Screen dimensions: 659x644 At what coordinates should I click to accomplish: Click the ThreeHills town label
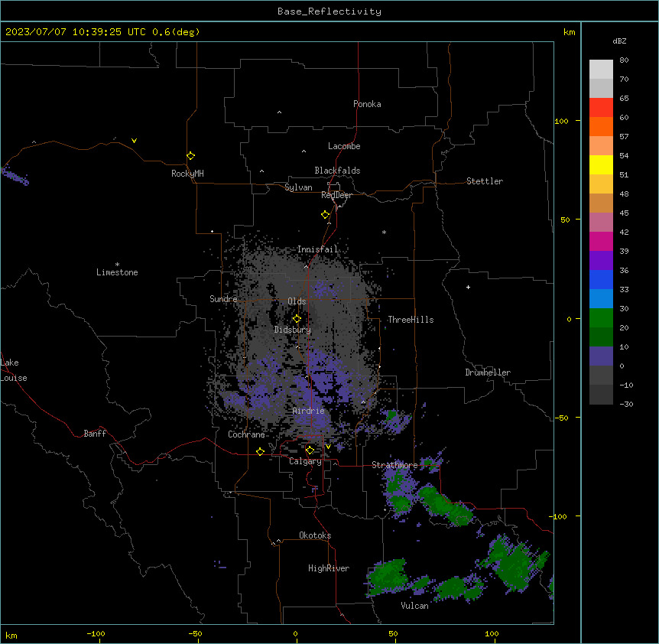(x=411, y=320)
